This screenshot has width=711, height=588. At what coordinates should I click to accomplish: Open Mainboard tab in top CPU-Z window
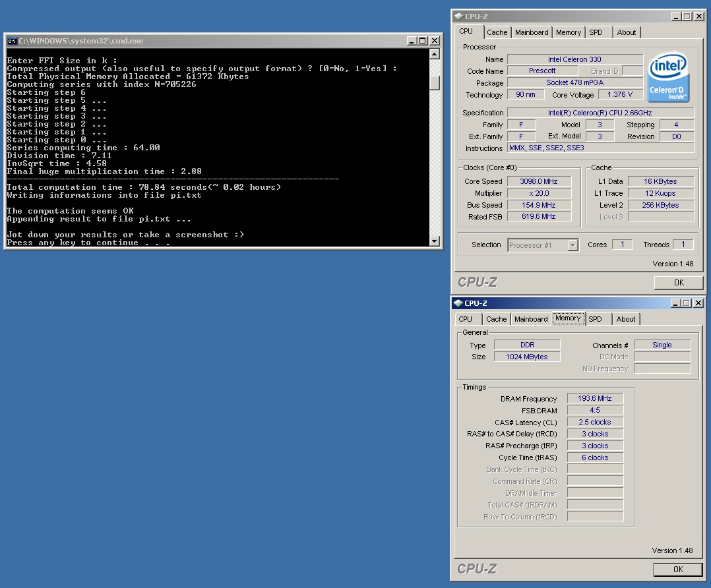tap(532, 32)
